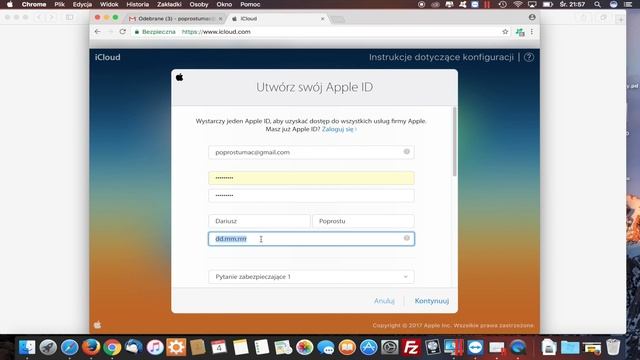Screen dimensions: 640x360
Task: Open Safari from the dock
Action: click(69, 347)
